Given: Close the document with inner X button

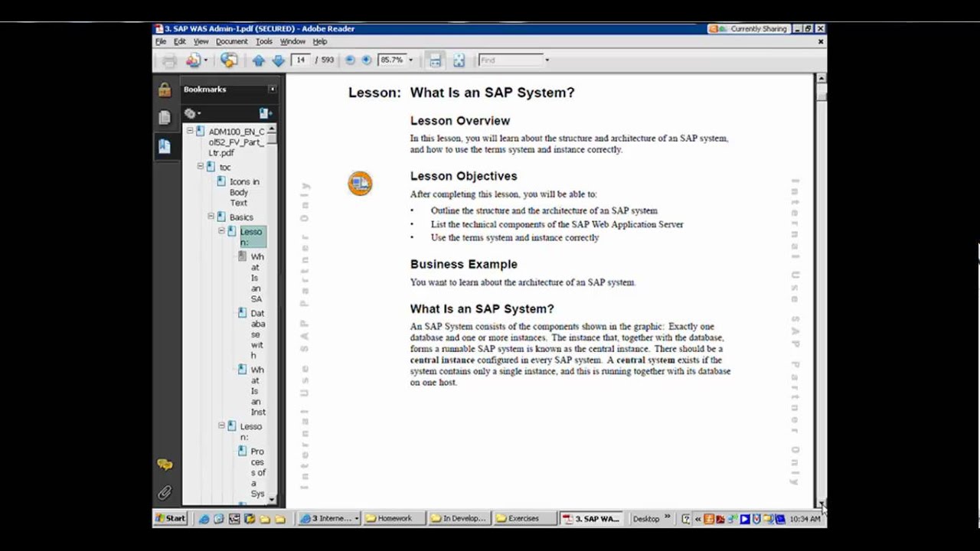Looking at the screenshot, I should 821,41.
